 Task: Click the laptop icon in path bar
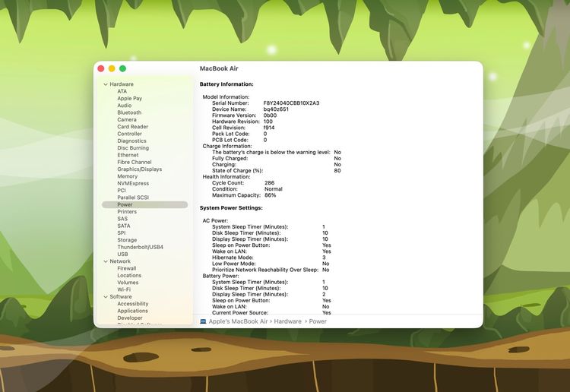point(203,321)
